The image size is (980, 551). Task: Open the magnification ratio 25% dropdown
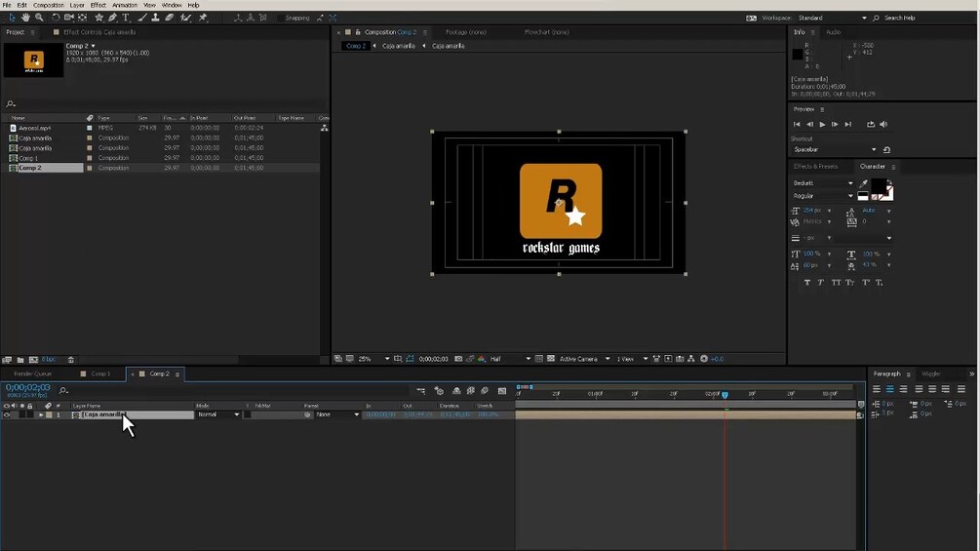coord(373,359)
